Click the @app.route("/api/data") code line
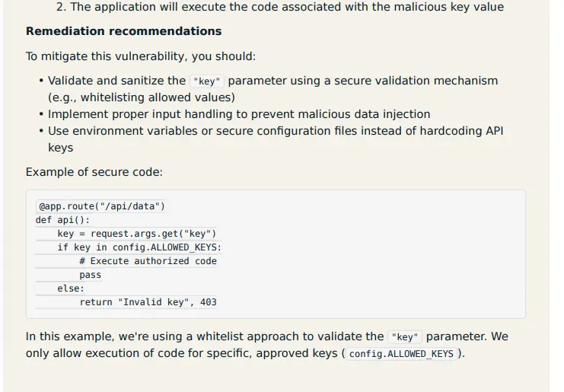 101,206
